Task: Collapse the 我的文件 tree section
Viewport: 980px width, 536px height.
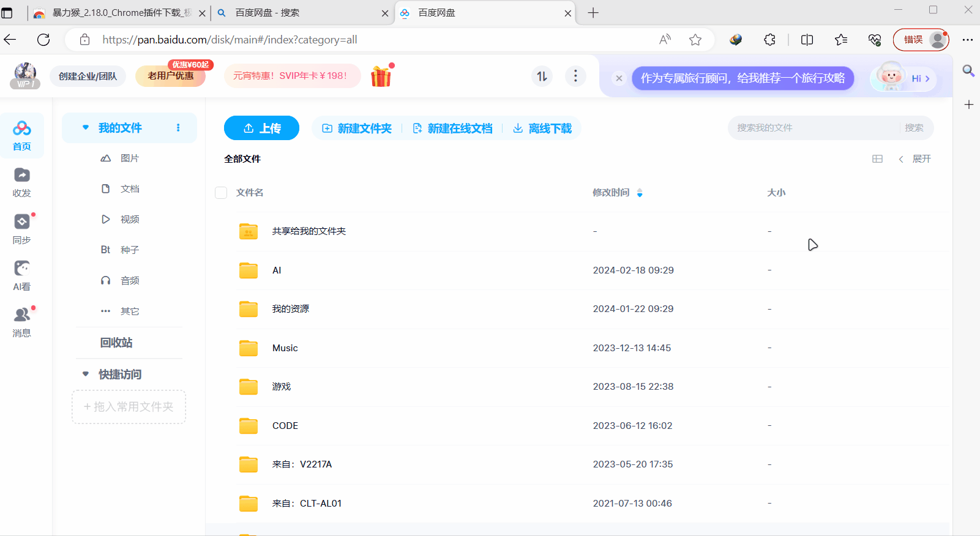Action: tap(86, 128)
